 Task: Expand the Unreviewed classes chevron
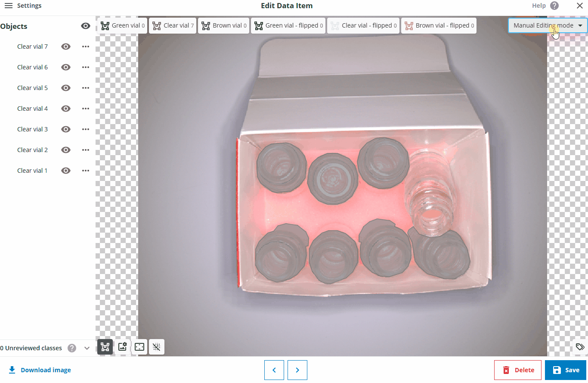pos(87,348)
